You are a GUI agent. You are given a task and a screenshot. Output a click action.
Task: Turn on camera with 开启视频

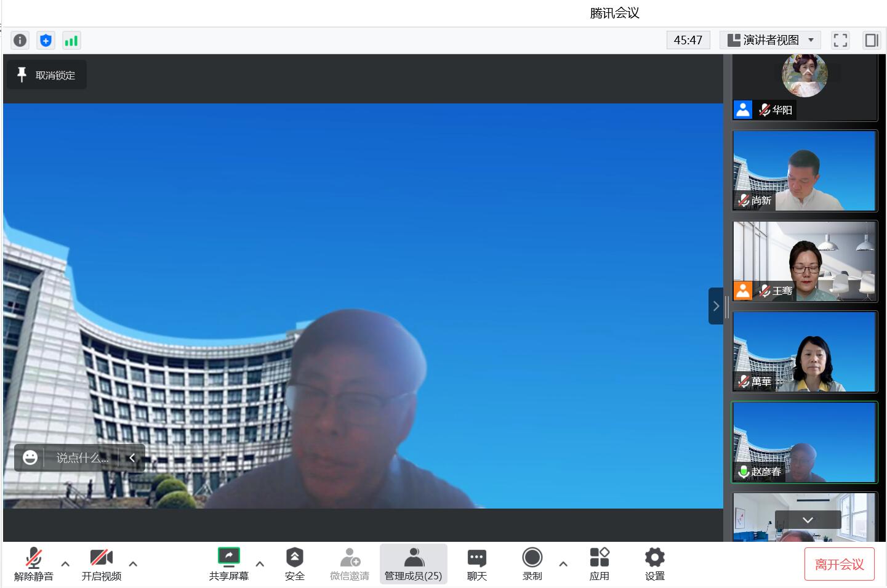101,564
